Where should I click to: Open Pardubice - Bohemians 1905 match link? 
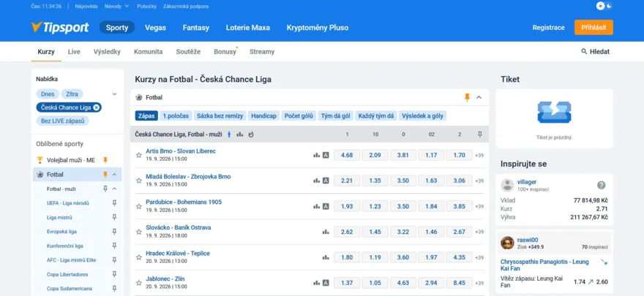click(x=184, y=202)
